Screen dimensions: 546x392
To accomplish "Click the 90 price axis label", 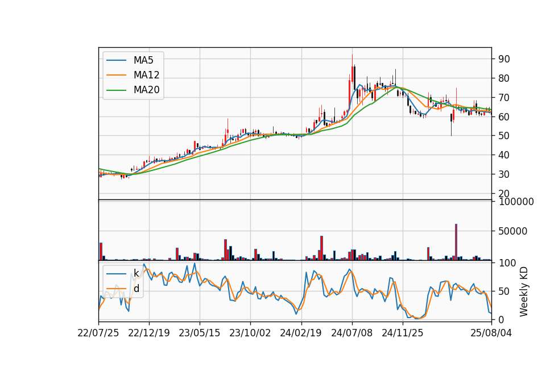I will (x=504, y=59).
